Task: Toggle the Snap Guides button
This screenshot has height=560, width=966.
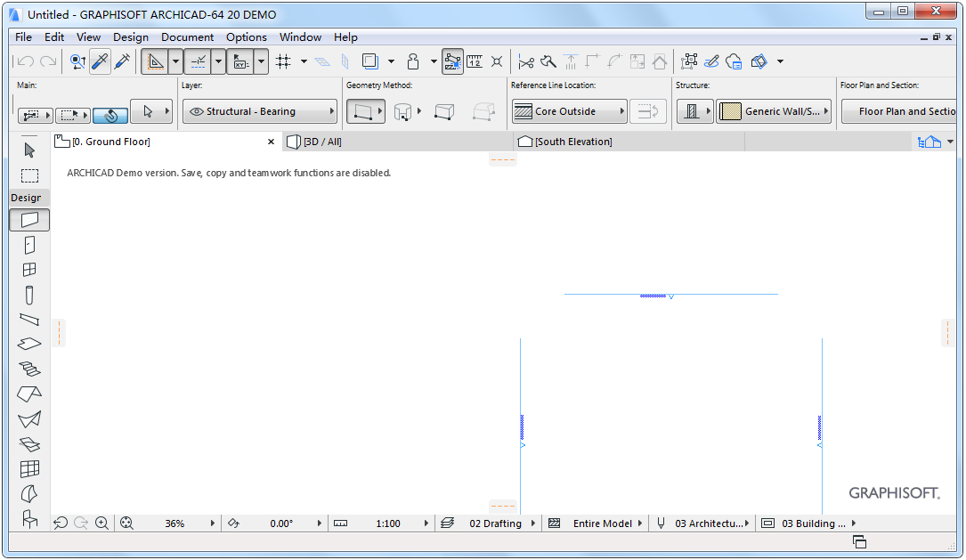Action: click(x=197, y=61)
